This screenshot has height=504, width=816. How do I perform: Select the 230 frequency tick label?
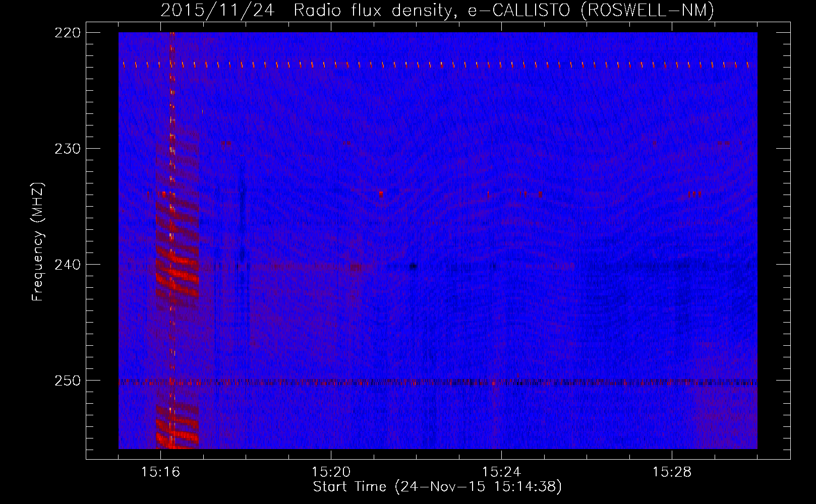[x=67, y=149]
